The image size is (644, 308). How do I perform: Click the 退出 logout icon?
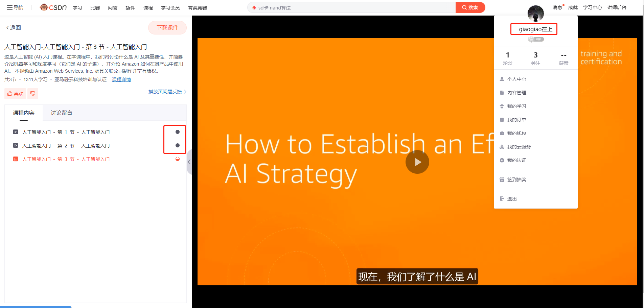click(x=502, y=199)
